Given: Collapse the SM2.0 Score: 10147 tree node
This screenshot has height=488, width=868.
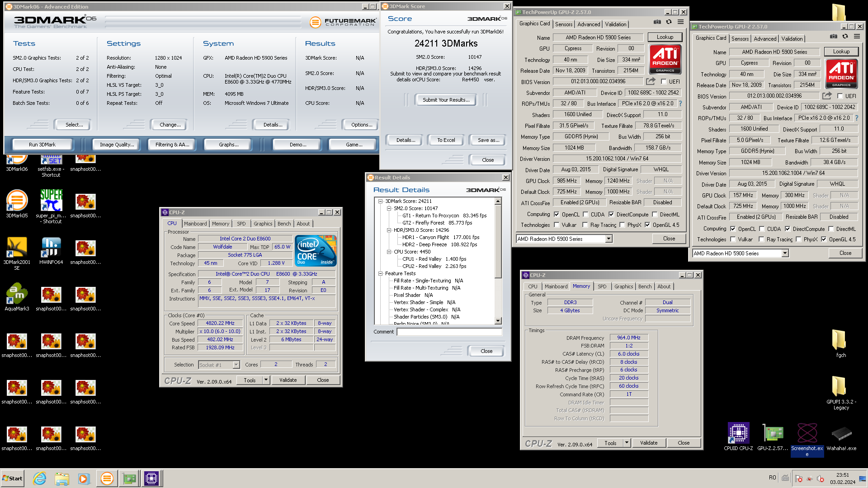Looking at the screenshot, I should point(389,208).
